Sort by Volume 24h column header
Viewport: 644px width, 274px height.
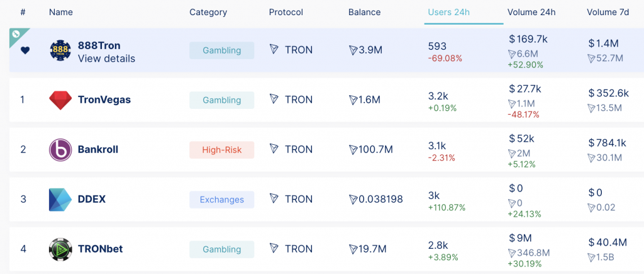coord(531,12)
